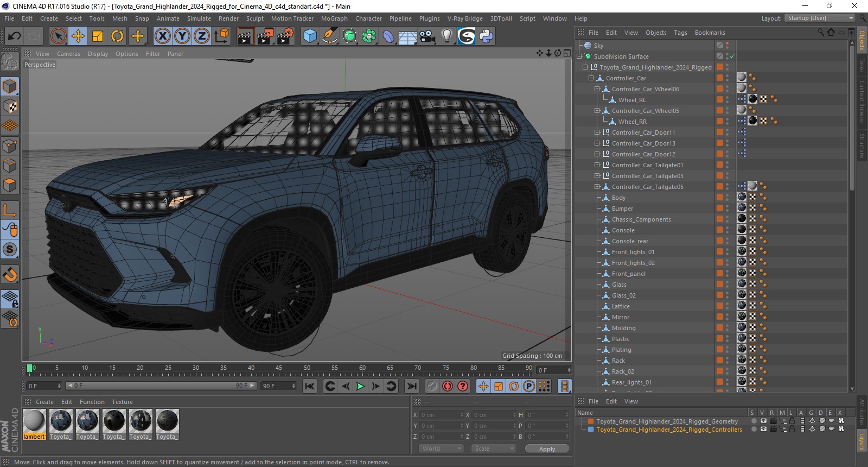Open the World coordinate dropdown
This screenshot has width=868, height=467.
(441, 449)
